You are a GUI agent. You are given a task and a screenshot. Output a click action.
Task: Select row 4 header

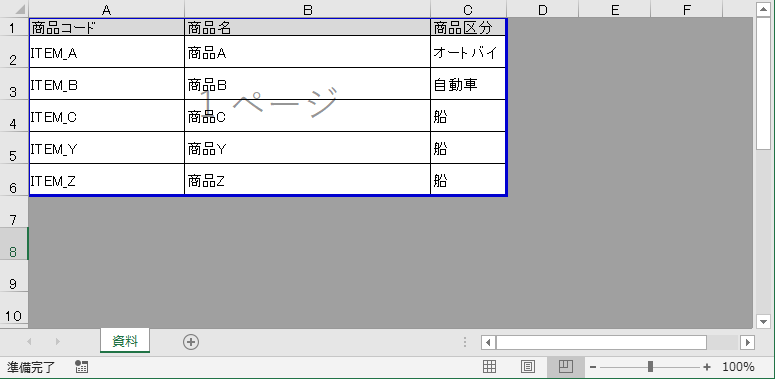coord(14,116)
